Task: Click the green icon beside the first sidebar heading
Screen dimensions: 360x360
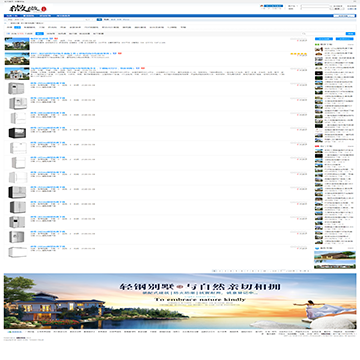Action: [x=317, y=44]
